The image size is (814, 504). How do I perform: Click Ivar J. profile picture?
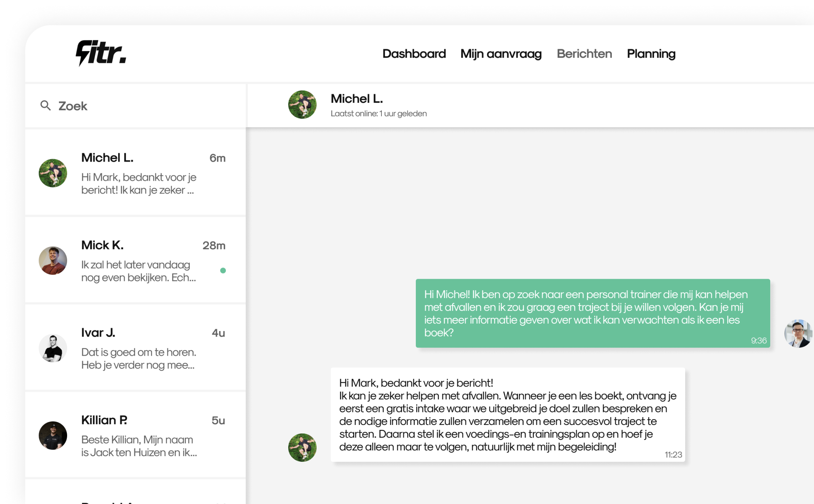coord(53,348)
